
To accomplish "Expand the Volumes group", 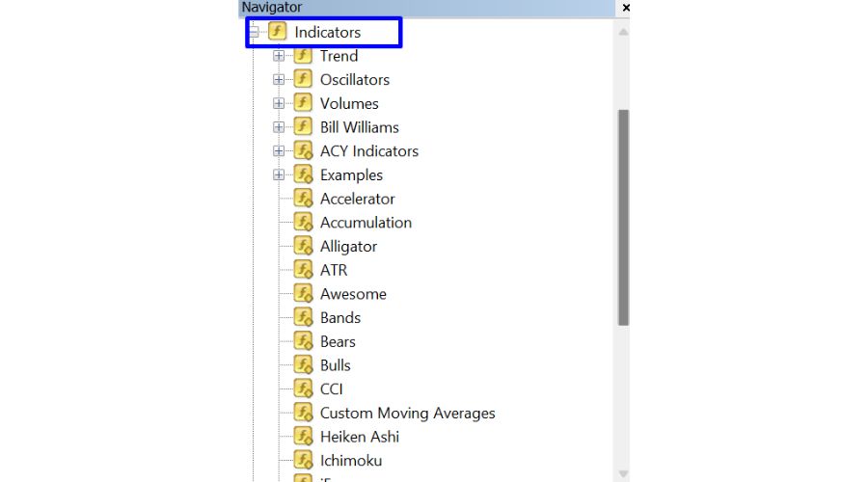I will (x=279, y=103).
